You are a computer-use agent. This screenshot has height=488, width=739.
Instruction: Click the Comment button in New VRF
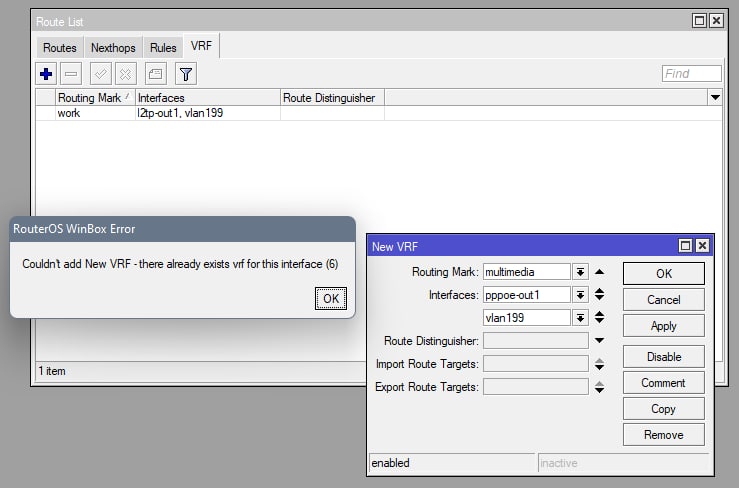pyautogui.click(x=664, y=383)
